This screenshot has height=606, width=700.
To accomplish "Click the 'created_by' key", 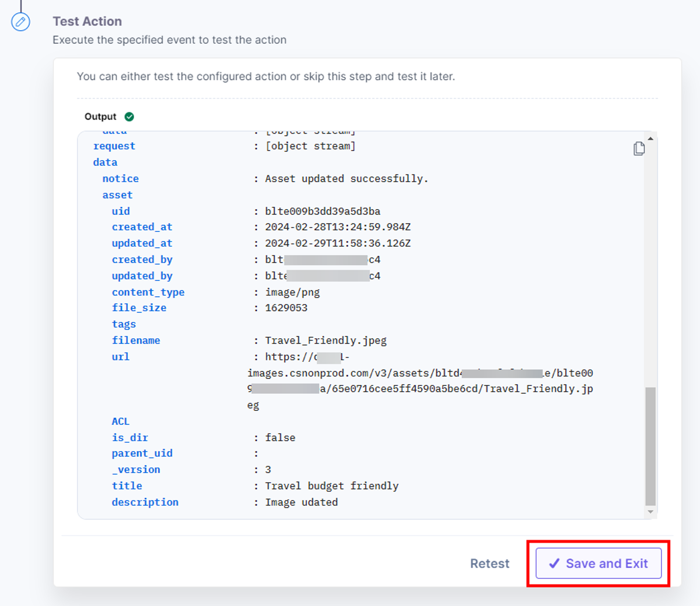I will (142, 260).
